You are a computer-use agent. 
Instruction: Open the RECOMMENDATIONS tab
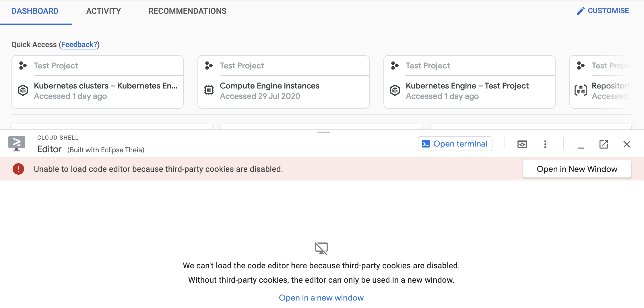[187, 11]
